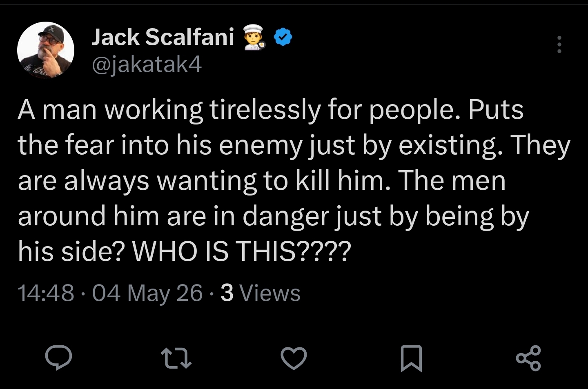Bookmark this post using the bookmark icon
The height and width of the screenshot is (389, 588).
411,358
